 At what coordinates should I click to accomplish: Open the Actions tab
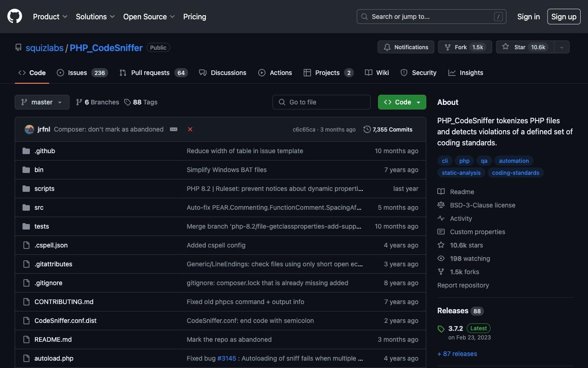click(x=275, y=73)
